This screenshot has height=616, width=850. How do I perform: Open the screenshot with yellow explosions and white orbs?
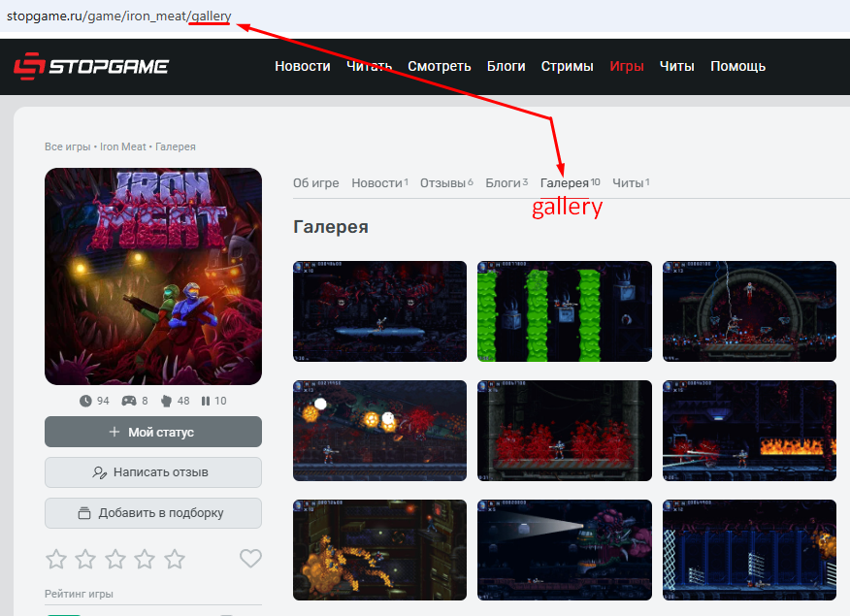[379, 431]
